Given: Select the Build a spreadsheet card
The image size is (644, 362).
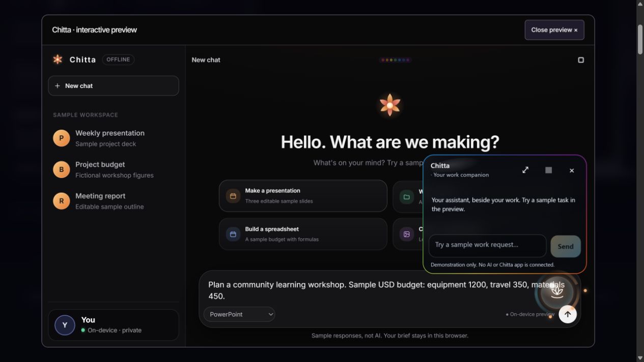Looking at the screenshot, I should tap(303, 234).
